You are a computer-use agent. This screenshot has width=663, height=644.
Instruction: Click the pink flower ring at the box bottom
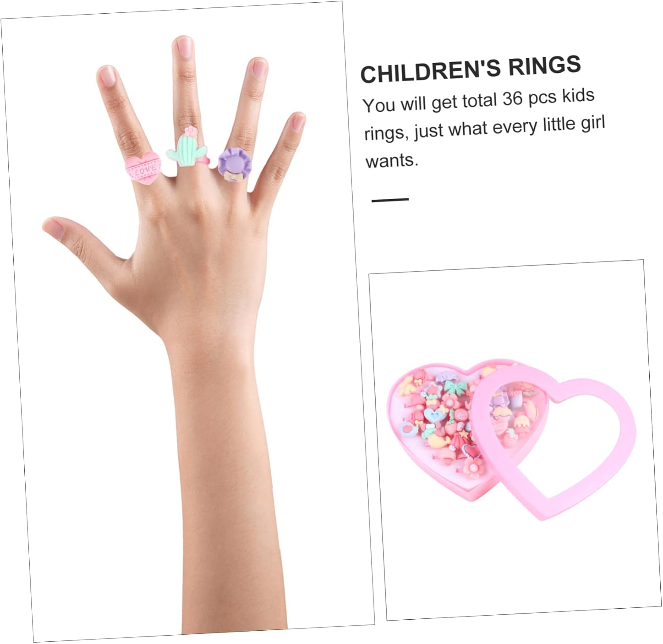pos(474,467)
